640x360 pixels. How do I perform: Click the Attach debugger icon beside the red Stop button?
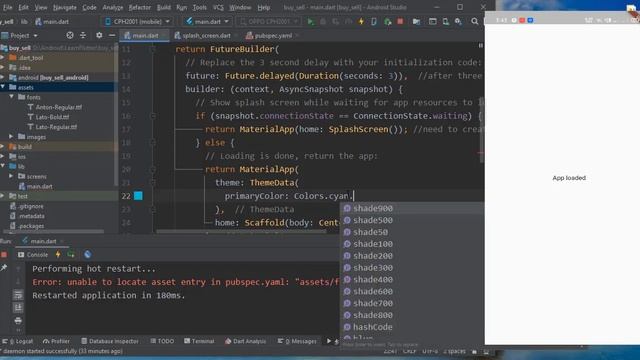(x=387, y=22)
